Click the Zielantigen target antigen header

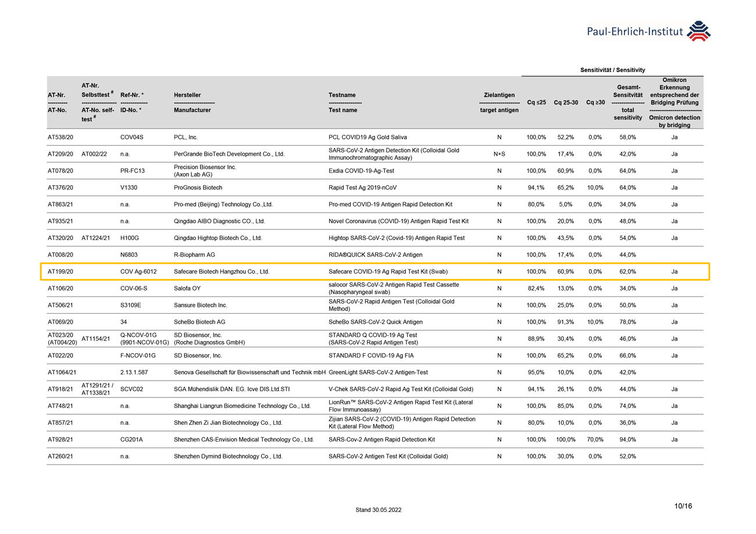(498, 102)
